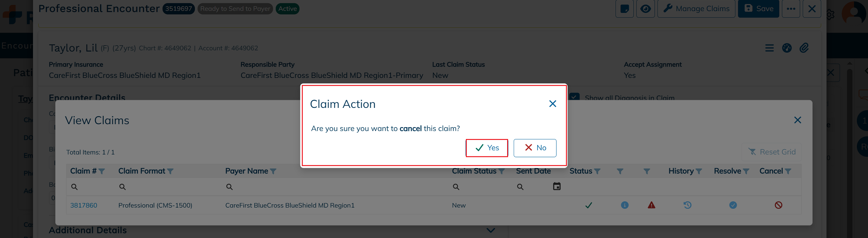Open the Sent Date calendar picker
This screenshot has width=868, height=238.
pyautogui.click(x=557, y=186)
